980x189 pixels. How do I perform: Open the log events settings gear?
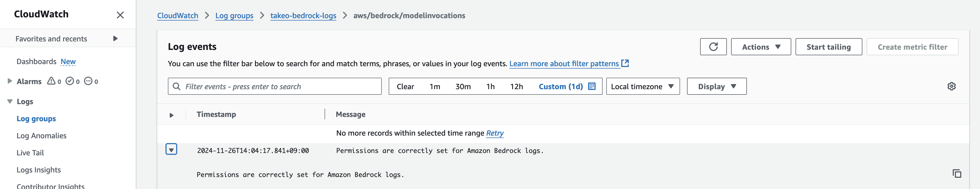951,86
